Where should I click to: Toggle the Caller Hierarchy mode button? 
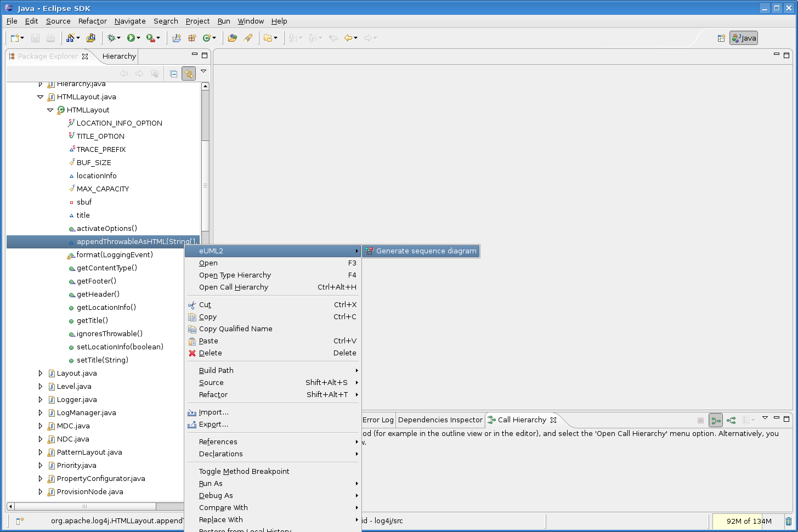[x=716, y=420]
